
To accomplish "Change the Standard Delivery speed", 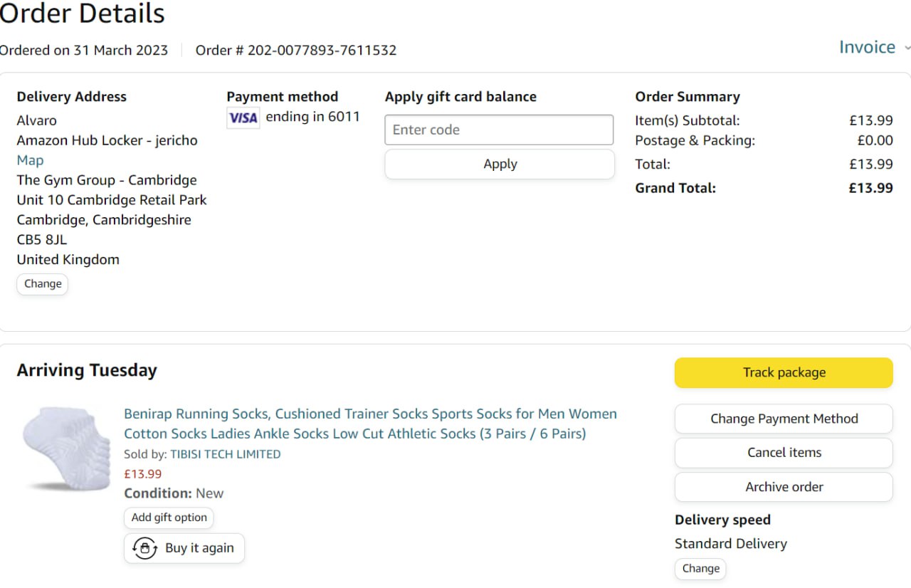I will tap(700, 568).
